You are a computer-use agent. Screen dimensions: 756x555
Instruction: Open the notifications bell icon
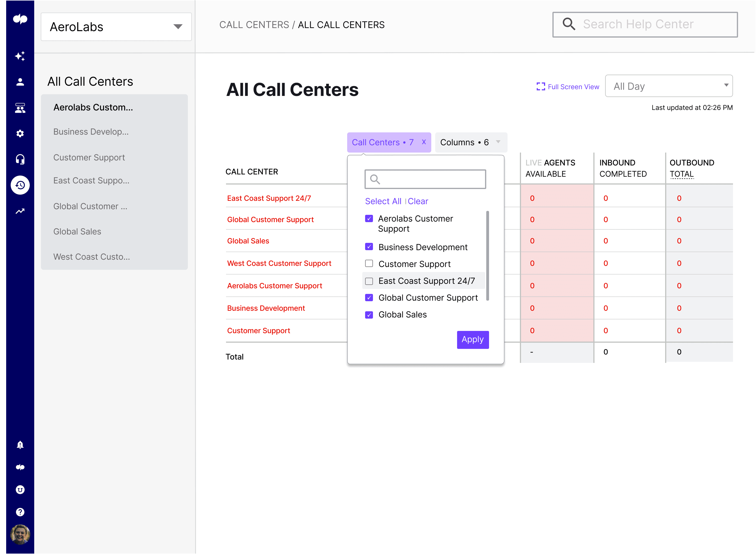[20, 445]
